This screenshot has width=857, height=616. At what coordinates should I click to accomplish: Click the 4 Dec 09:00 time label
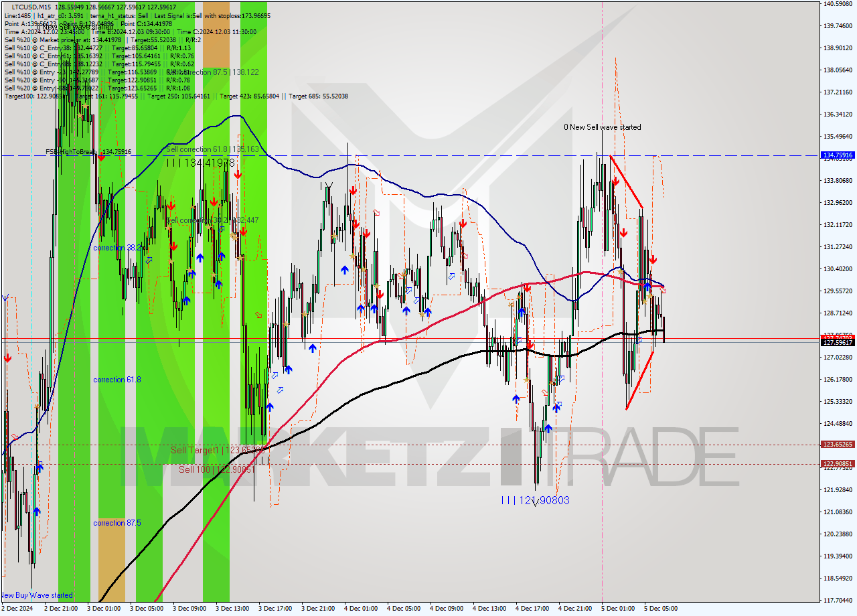[447, 609]
